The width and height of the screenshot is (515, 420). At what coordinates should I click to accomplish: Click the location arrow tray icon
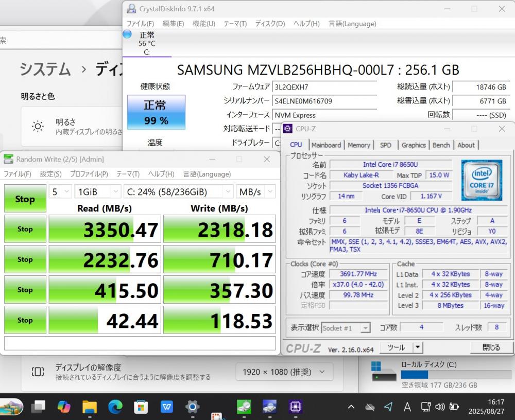click(388, 407)
